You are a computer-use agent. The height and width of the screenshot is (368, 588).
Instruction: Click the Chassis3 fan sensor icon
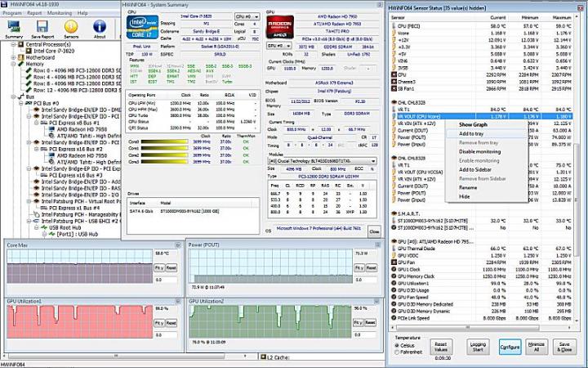pyautogui.click(x=394, y=82)
